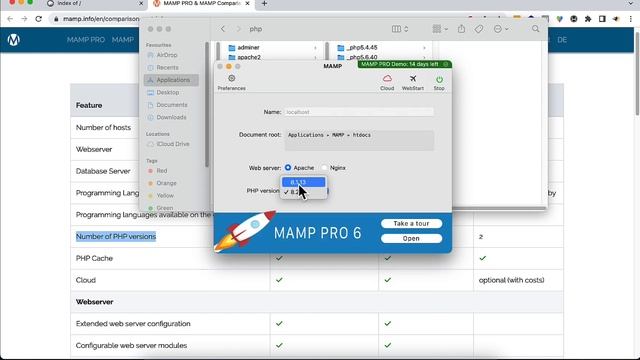
Task: Choose the checked 8.2 PHP version
Action: (x=304, y=192)
